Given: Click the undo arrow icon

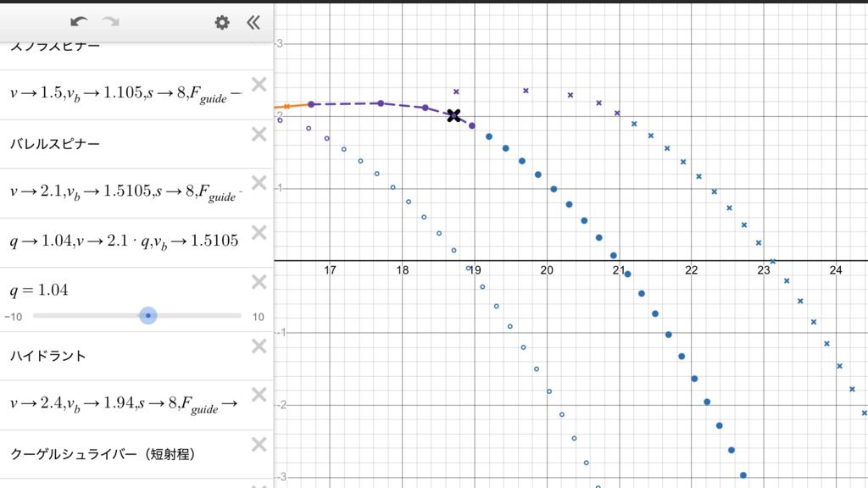Looking at the screenshot, I should pos(79,22).
